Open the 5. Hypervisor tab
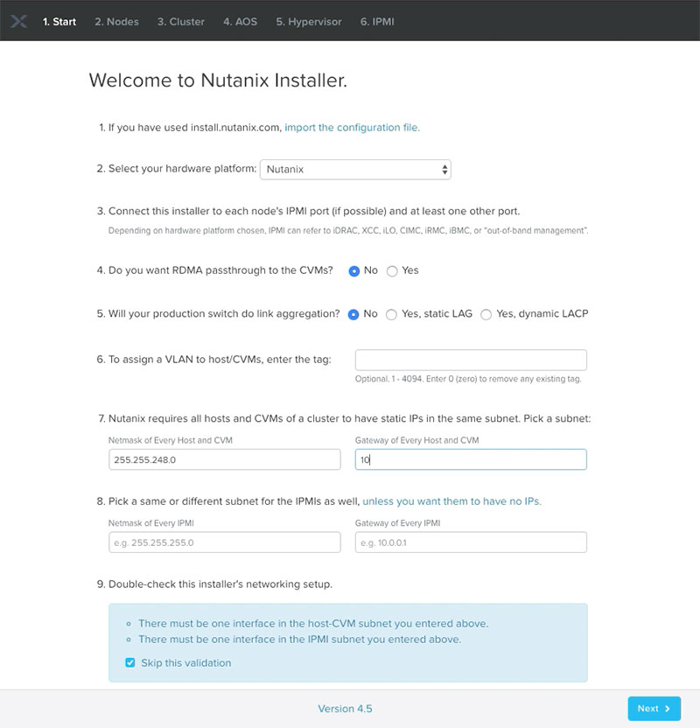This screenshot has height=728, width=700. (x=309, y=21)
